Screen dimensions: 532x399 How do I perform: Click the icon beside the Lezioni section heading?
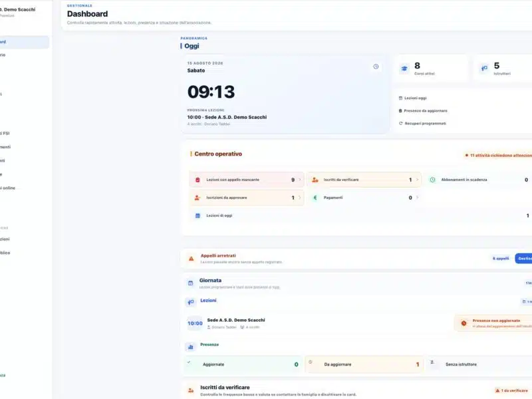pos(191,302)
